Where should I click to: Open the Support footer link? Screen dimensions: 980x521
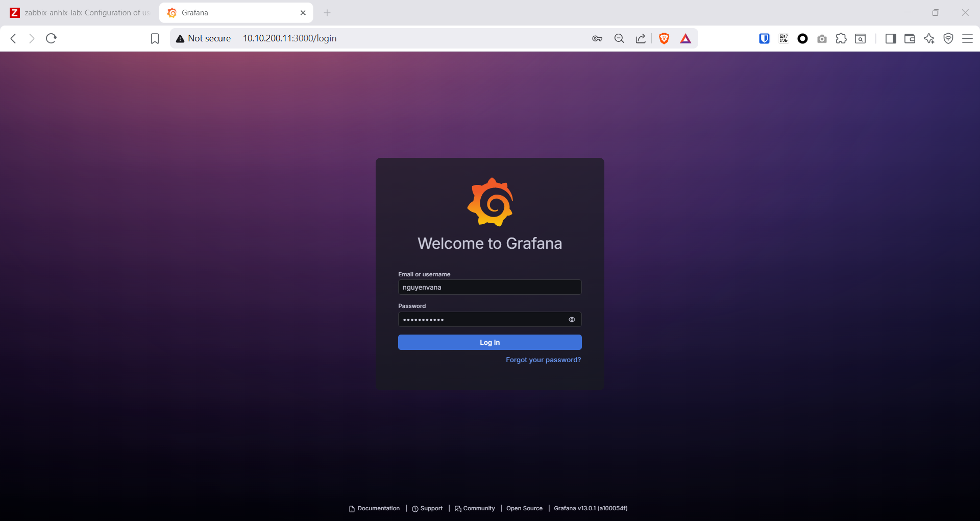[x=431, y=508]
